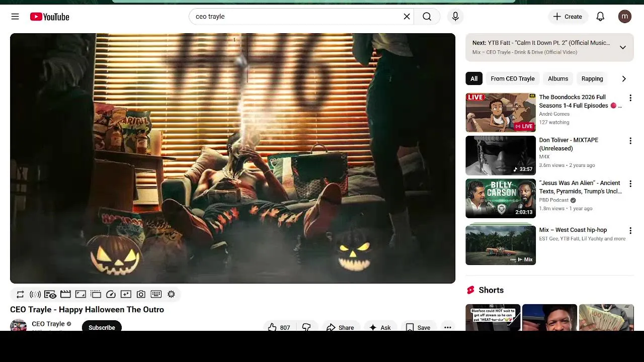
Task: Open Mix – West Coast hip-hop title
Action: (573, 230)
